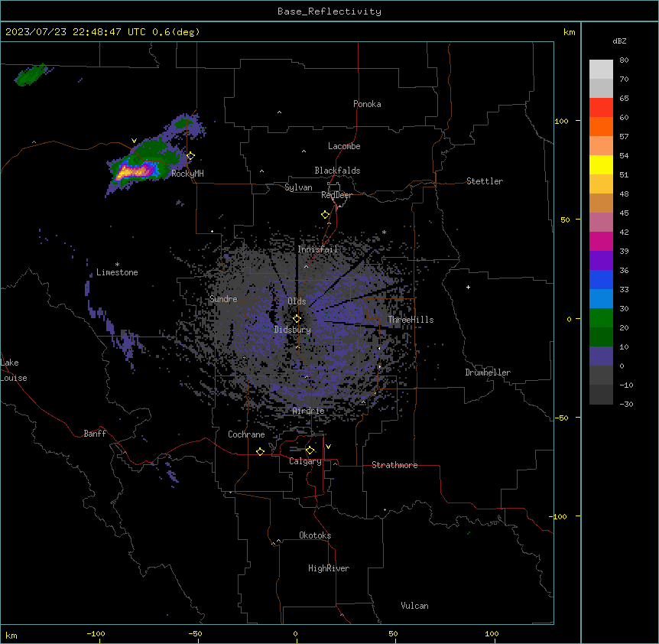Image resolution: width=659 pixels, height=644 pixels.
Task: Pick the royal blue 33-36 dBZ legend color
Action: [x=601, y=279]
